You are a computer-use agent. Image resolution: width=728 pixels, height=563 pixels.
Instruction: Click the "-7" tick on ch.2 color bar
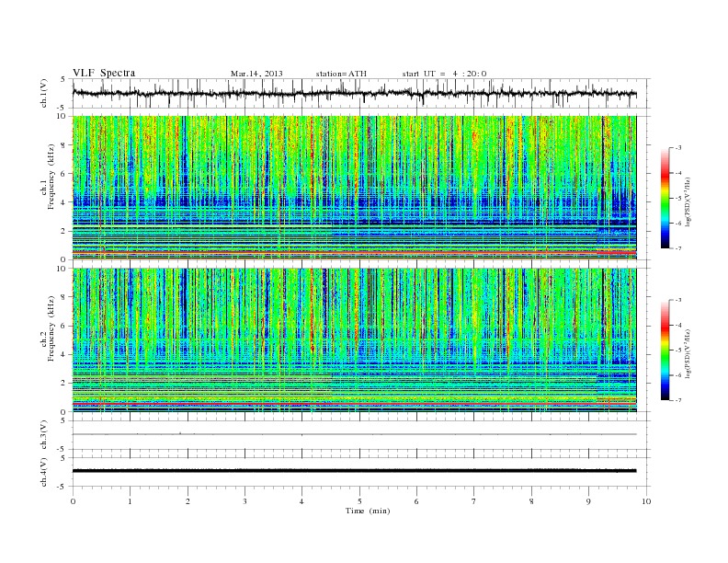[x=677, y=400]
